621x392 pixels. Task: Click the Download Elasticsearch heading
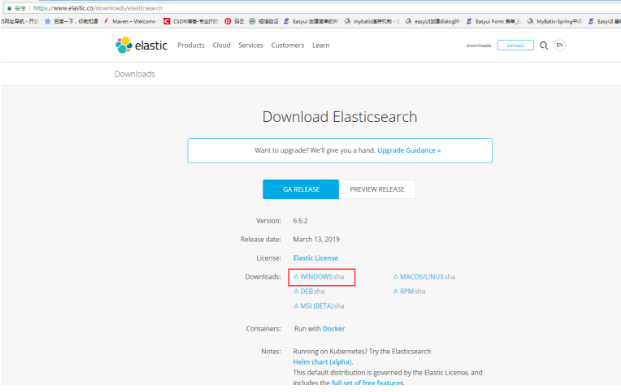(x=340, y=117)
